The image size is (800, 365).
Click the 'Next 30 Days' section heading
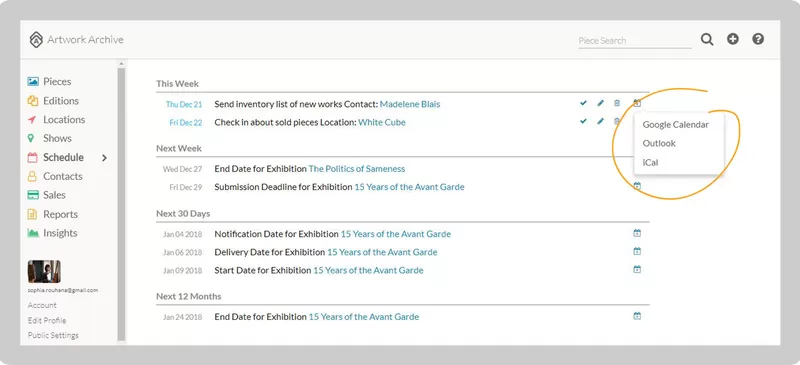183,213
